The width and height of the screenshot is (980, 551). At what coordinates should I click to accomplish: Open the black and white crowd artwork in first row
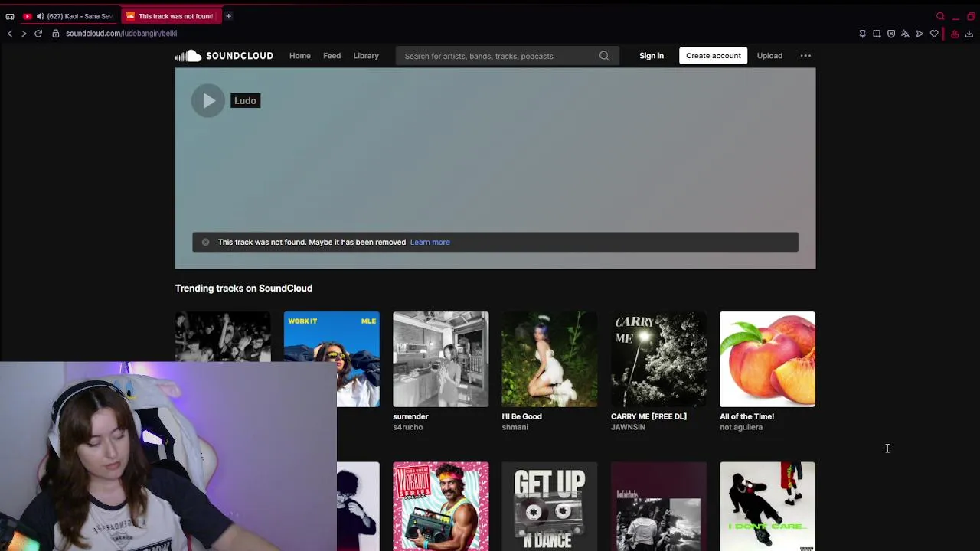coord(223,336)
